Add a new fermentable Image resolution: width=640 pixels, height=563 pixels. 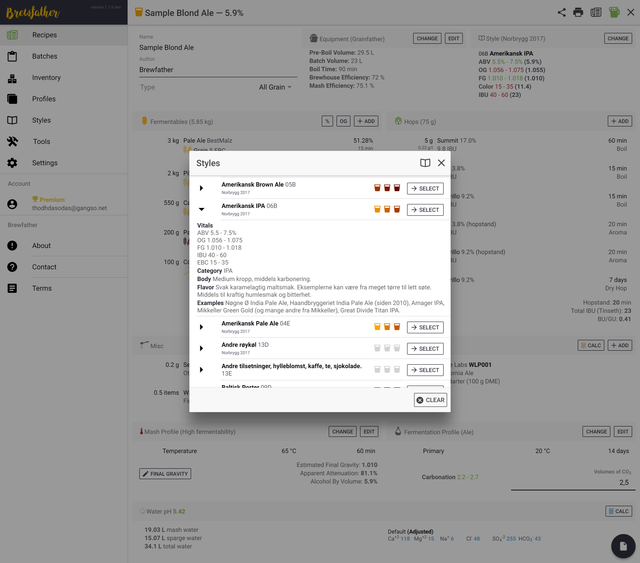point(366,121)
